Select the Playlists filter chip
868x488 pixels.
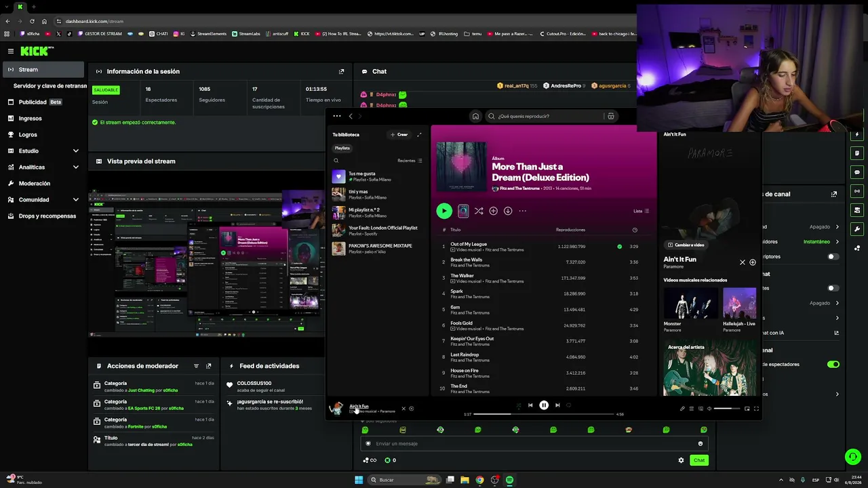(342, 148)
